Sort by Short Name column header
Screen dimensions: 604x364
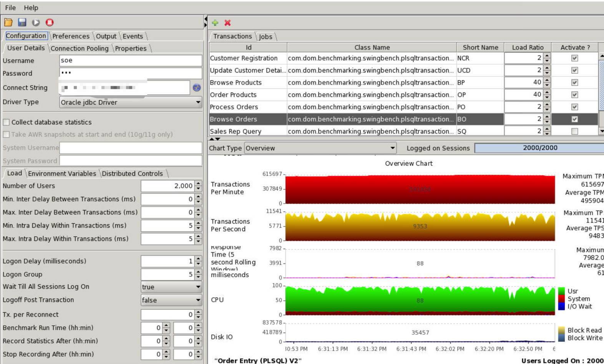click(480, 47)
